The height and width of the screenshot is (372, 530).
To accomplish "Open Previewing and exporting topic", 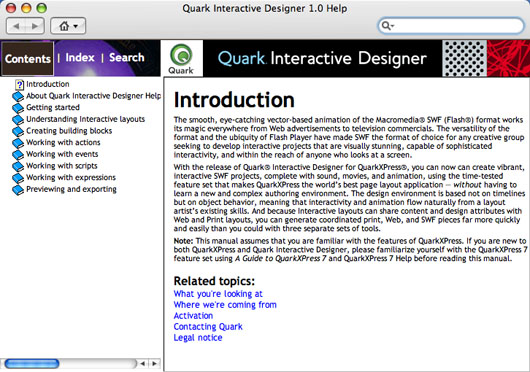I will 71,189.
